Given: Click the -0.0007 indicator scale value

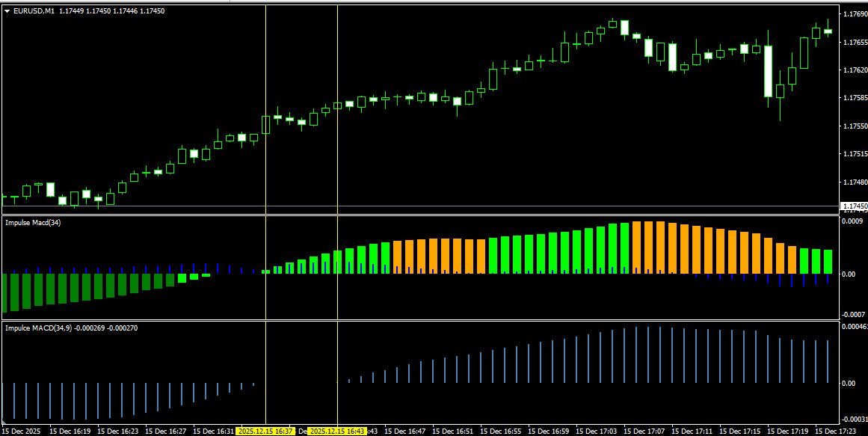Looking at the screenshot, I should click(x=852, y=315).
